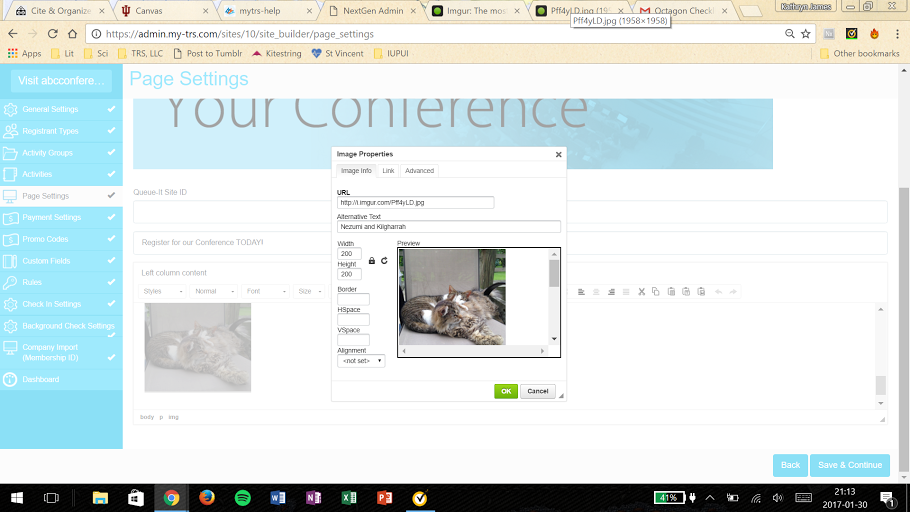The width and height of the screenshot is (910, 512).
Task: Click the copy icon in editor toolbar
Action: [x=656, y=291]
